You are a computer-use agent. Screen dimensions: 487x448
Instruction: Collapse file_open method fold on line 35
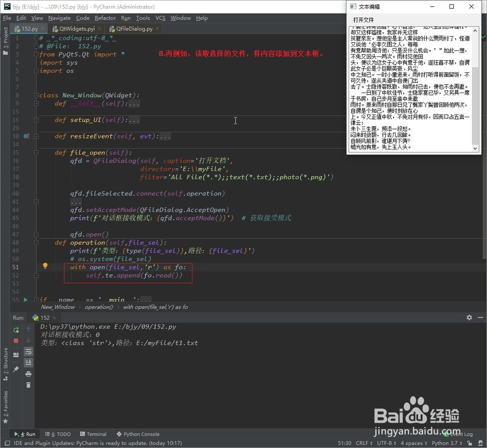(x=37, y=153)
